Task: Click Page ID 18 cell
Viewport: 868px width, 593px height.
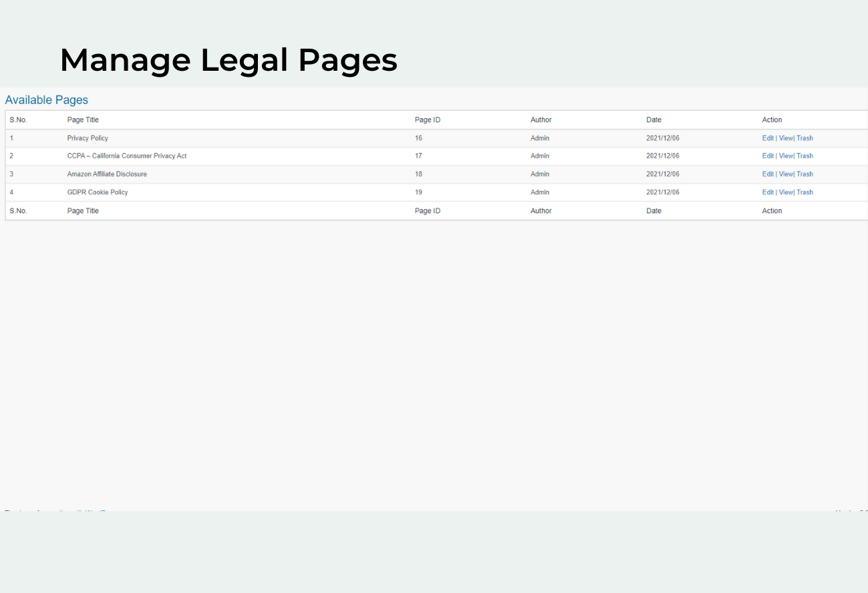Action: pyautogui.click(x=418, y=174)
